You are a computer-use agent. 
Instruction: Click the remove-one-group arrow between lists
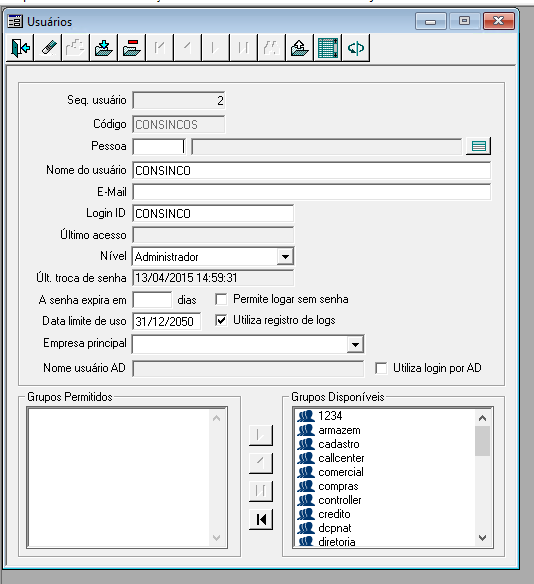point(261,463)
